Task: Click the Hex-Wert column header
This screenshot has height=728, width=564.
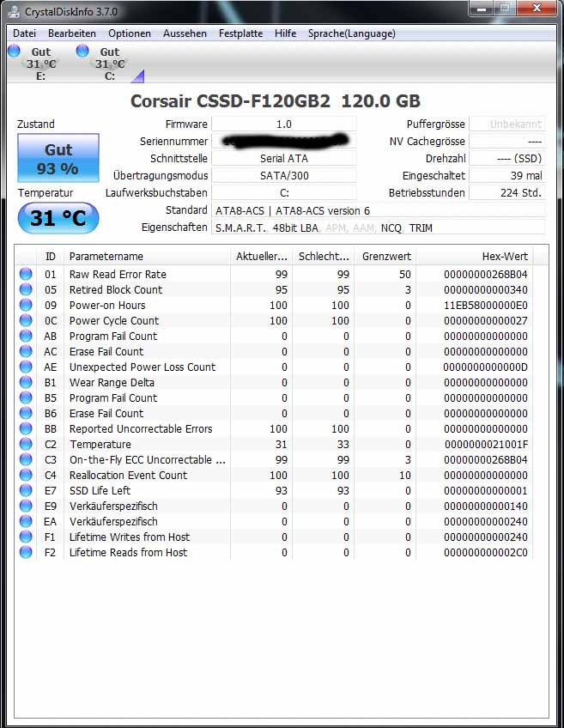Action: click(x=475, y=257)
